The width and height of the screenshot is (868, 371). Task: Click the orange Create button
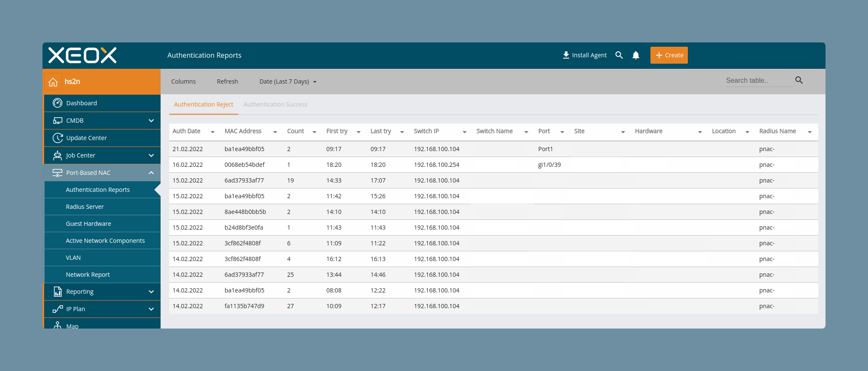coord(669,55)
